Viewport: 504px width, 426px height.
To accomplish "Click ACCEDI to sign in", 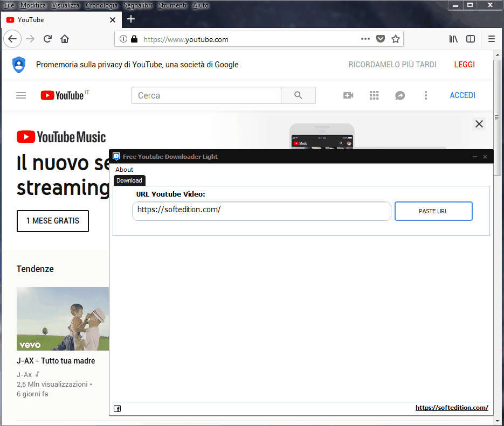I will (x=462, y=95).
